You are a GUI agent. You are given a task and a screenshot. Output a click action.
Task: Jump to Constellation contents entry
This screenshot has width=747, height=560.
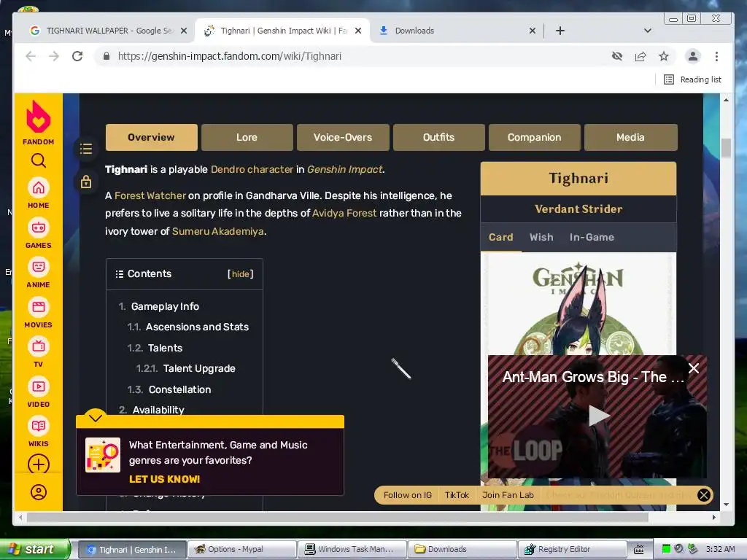[179, 389]
